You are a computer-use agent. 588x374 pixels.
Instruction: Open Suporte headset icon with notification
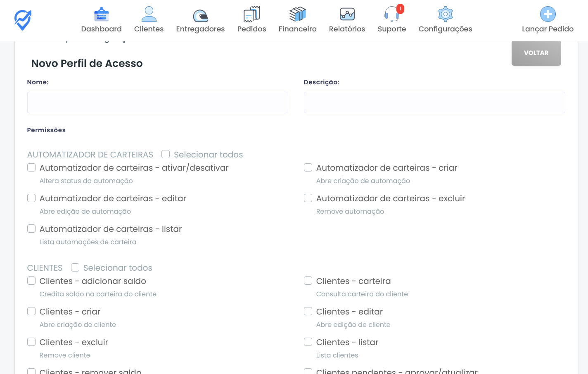pos(391,14)
